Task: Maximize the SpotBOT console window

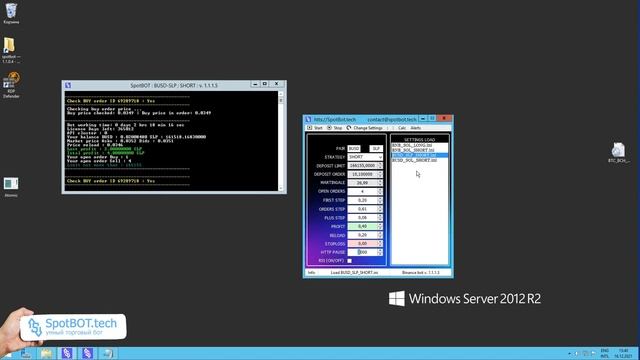Action: [265, 84]
